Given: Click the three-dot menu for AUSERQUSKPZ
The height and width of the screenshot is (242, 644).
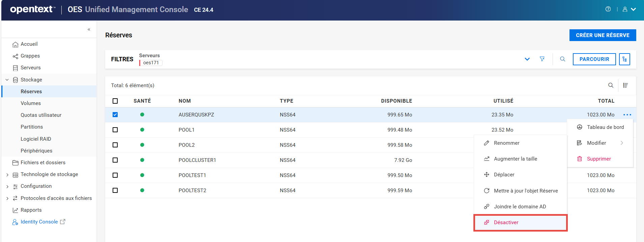Looking at the screenshot, I should click(x=627, y=115).
